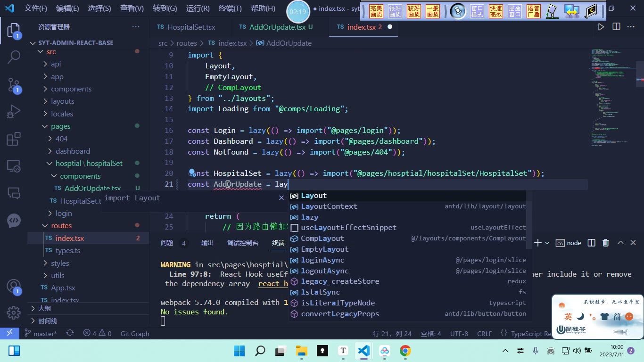Open the Extensions view icon

[x=14, y=139]
